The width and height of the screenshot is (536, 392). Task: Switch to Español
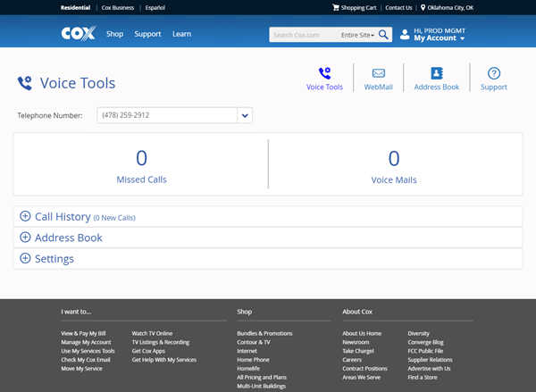point(155,7)
